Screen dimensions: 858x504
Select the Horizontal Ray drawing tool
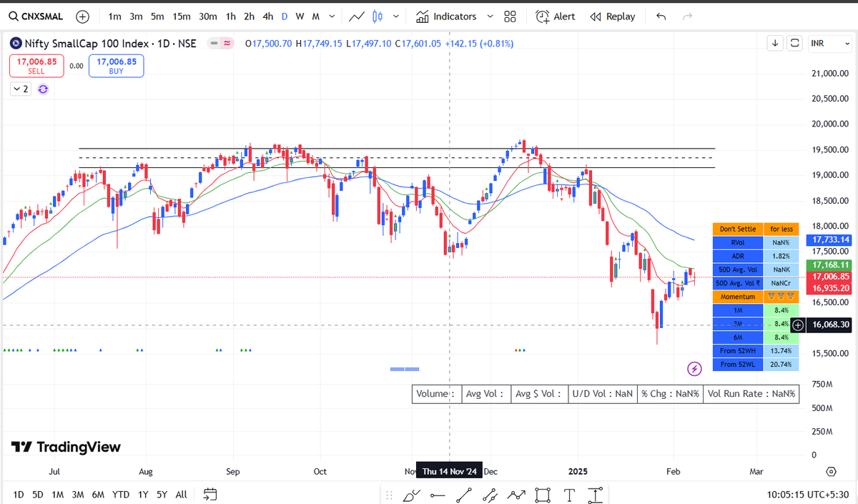click(437, 495)
